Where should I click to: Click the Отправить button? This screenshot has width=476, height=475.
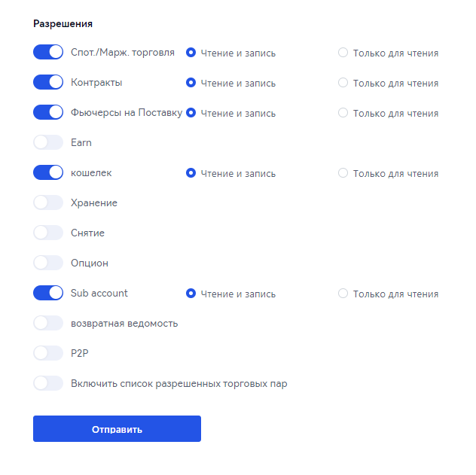click(x=117, y=428)
